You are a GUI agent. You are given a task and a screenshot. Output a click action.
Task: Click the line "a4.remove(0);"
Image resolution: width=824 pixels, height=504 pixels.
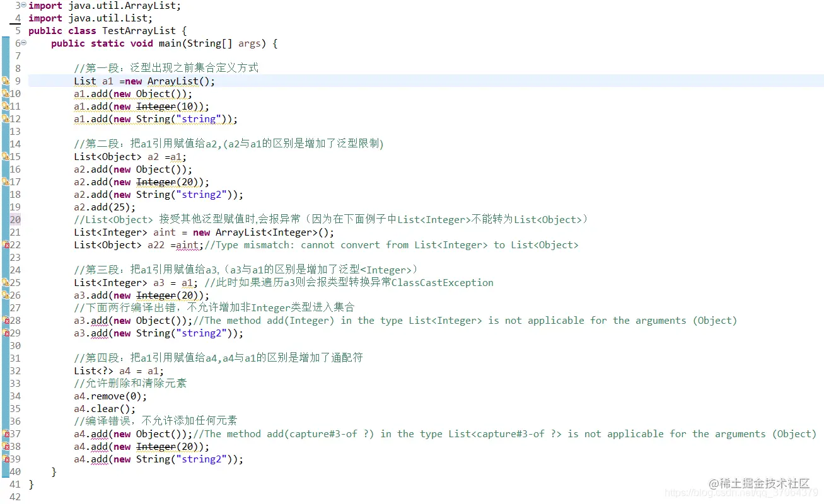pyautogui.click(x=110, y=396)
